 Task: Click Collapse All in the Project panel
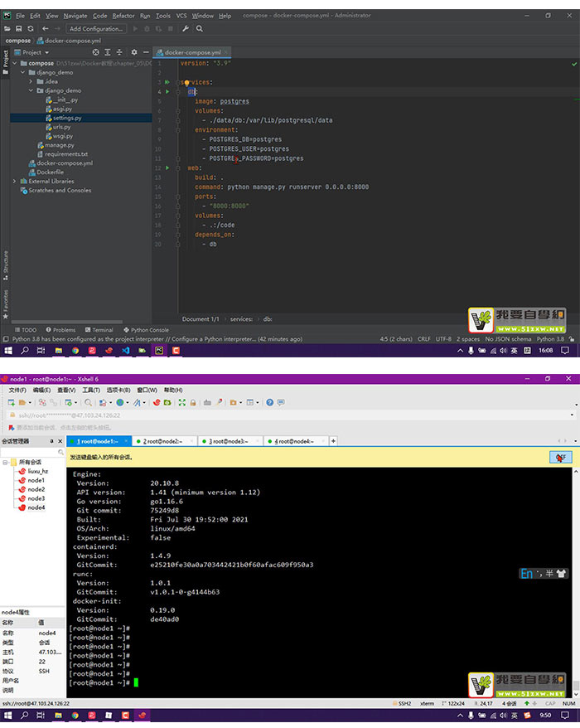pos(119,52)
